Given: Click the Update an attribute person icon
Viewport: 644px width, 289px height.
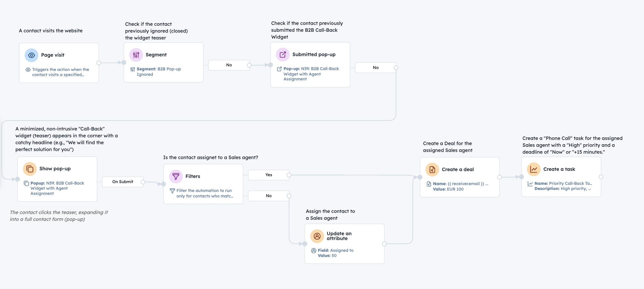Looking at the screenshot, I should (x=317, y=236).
